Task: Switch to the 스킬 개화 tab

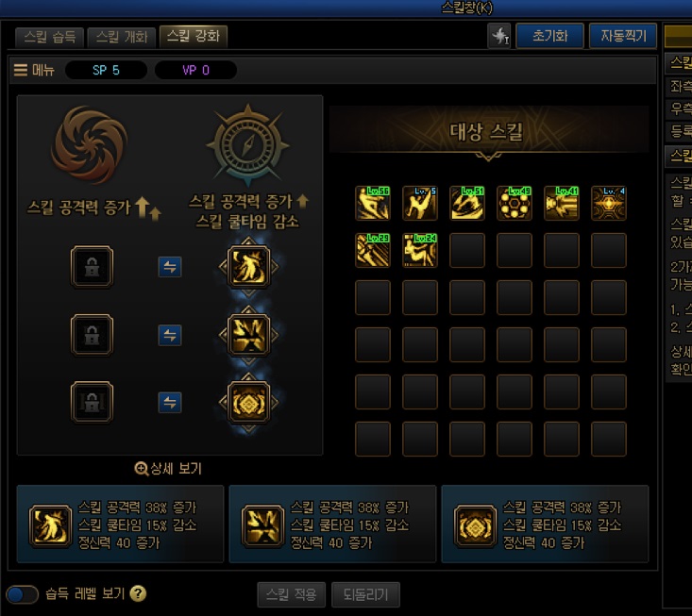Action: coord(122,37)
